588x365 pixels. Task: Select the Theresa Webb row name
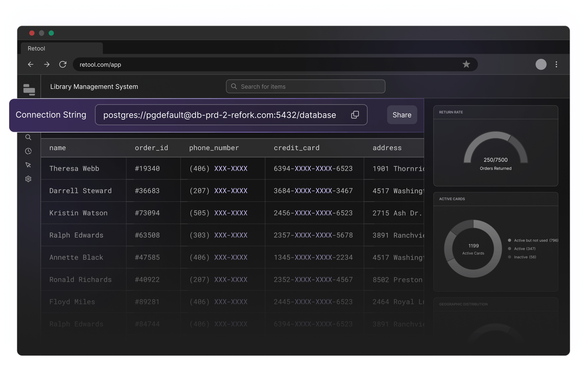coord(74,169)
